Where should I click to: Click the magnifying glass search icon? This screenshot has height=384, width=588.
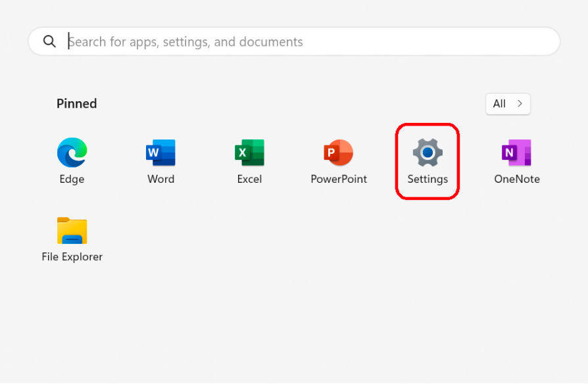tap(50, 41)
